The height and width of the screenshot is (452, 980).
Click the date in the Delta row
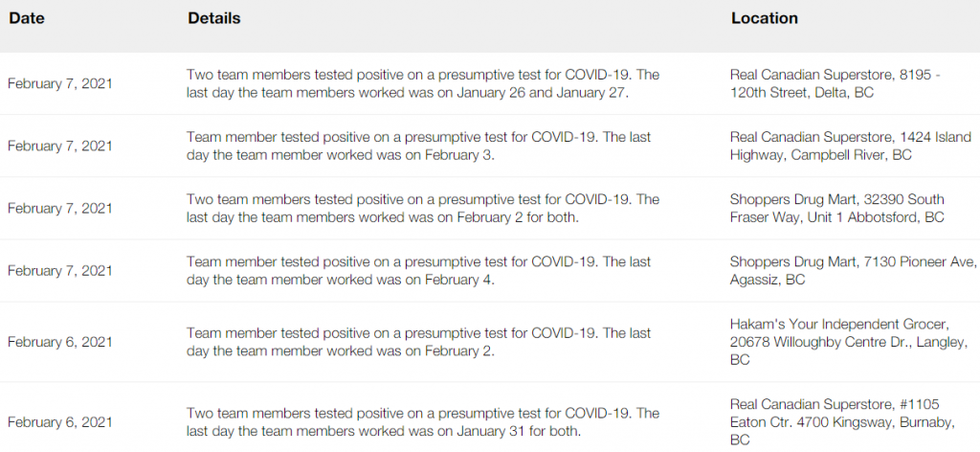60,83
